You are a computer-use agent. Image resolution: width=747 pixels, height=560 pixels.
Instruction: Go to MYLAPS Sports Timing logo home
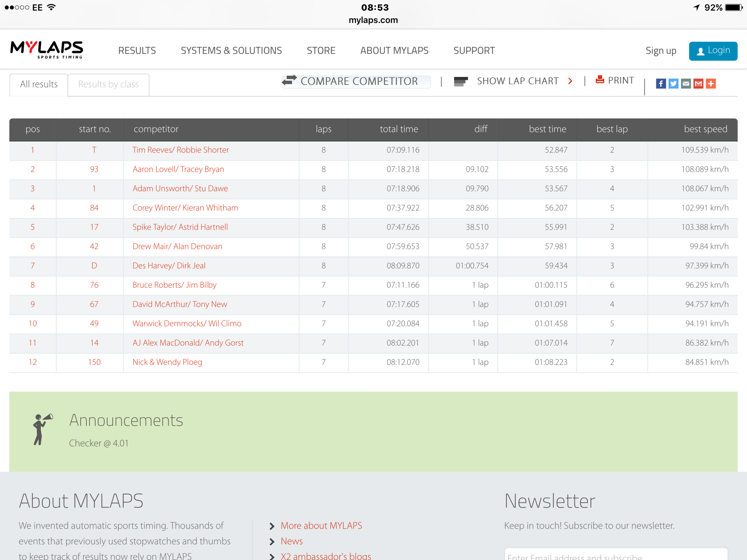(47, 50)
